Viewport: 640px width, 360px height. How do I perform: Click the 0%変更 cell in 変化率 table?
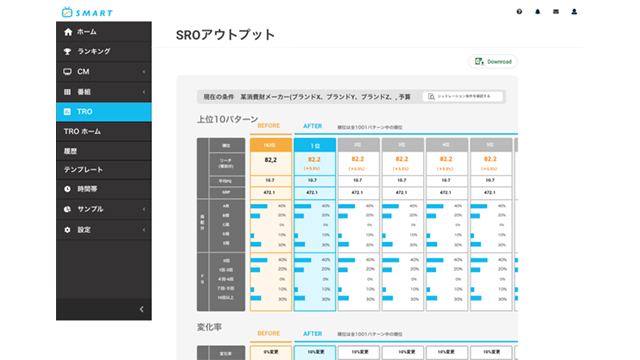[x=271, y=352]
